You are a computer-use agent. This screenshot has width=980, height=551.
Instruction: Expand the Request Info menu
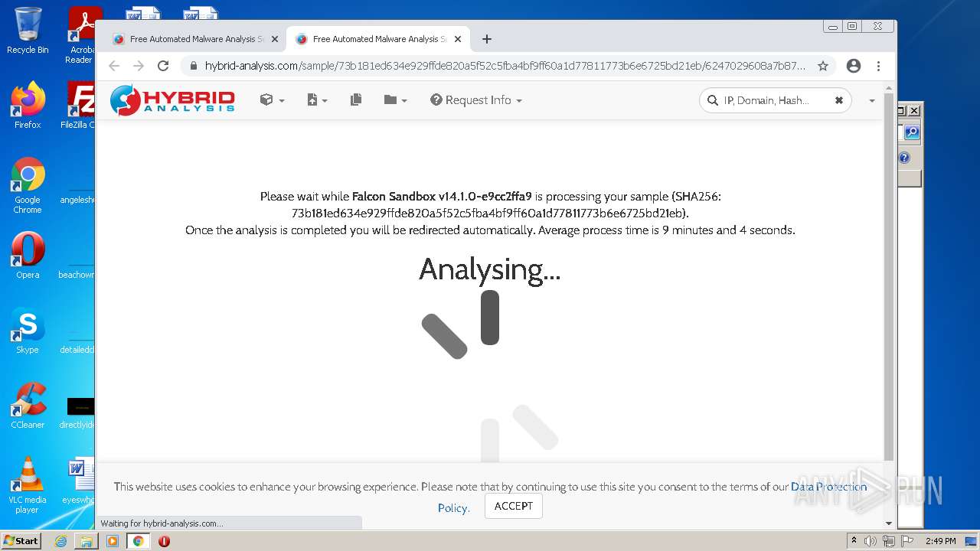[476, 100]
